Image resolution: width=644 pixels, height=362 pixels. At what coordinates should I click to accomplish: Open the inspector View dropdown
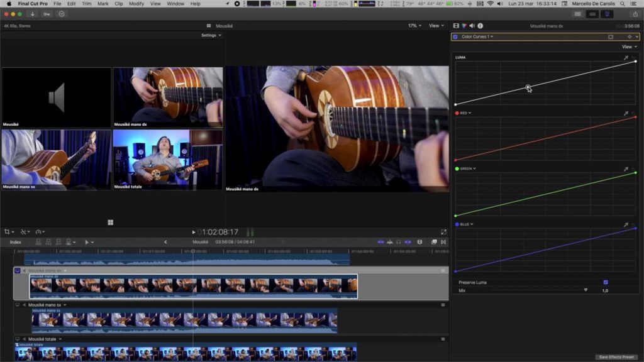[x=629, y=47]
